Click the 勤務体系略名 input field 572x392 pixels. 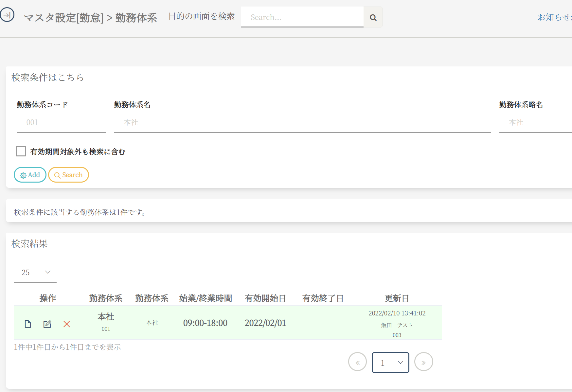tap(535, 122)
